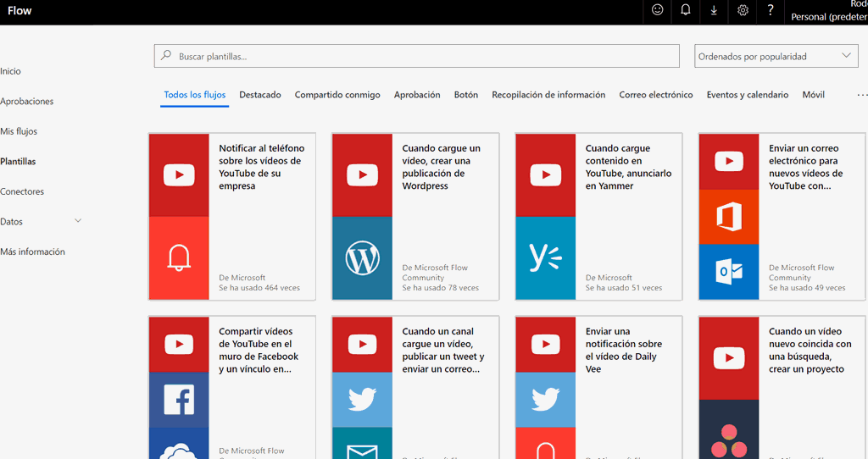Image resolution: width=868 pixels, height=459 pixels.
Task: Select the Aprobación tab
Action: tap(417, 95)
